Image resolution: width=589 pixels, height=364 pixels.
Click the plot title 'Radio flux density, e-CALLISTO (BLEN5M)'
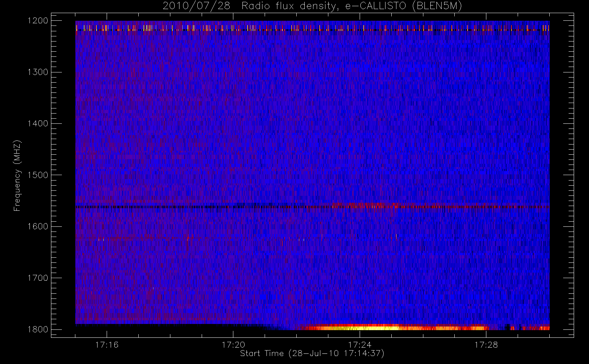pos(352,6)
